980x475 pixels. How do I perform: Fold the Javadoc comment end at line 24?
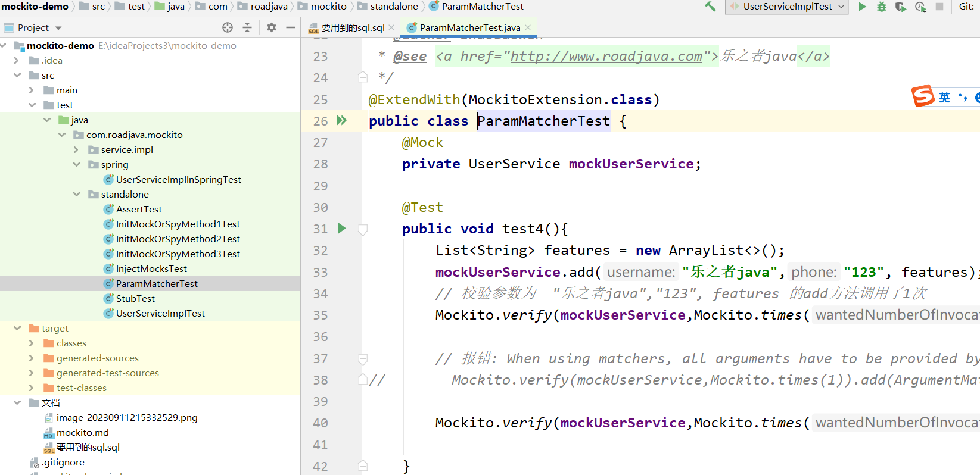click(363, 77)
